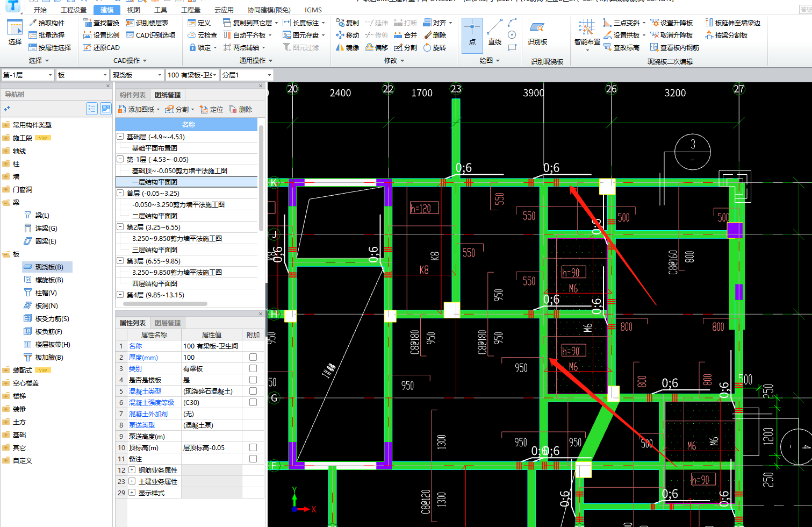Viewport: 812px width, 527px height.
Task: Click 查看板内钢筋 view slab rebar
Action: point(675,47)
